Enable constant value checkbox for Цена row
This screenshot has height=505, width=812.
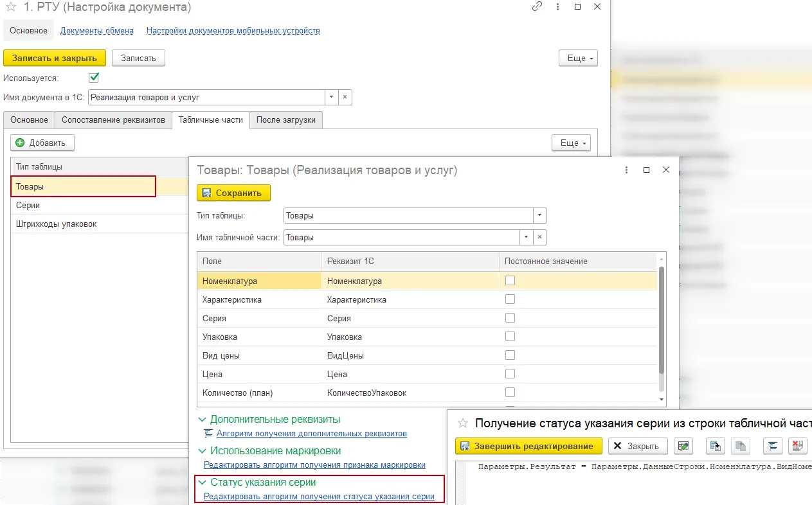pyautogui.click(x=510, y=374)
